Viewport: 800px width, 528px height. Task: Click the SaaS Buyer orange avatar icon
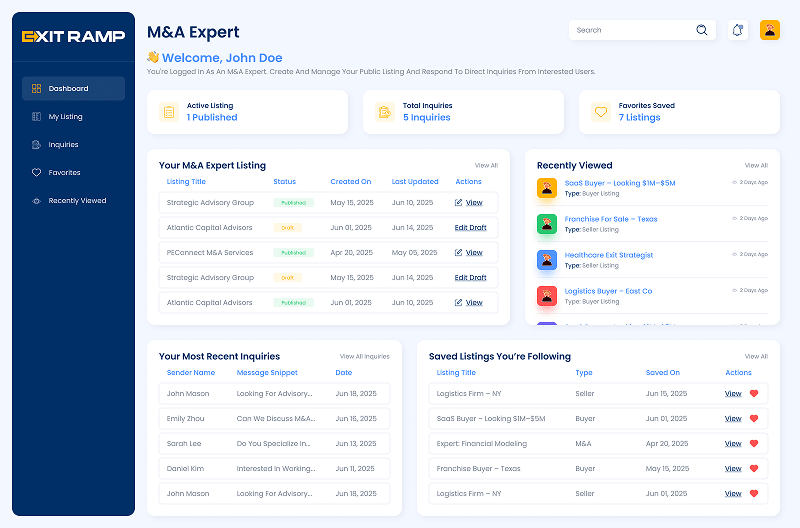(547, 188)
